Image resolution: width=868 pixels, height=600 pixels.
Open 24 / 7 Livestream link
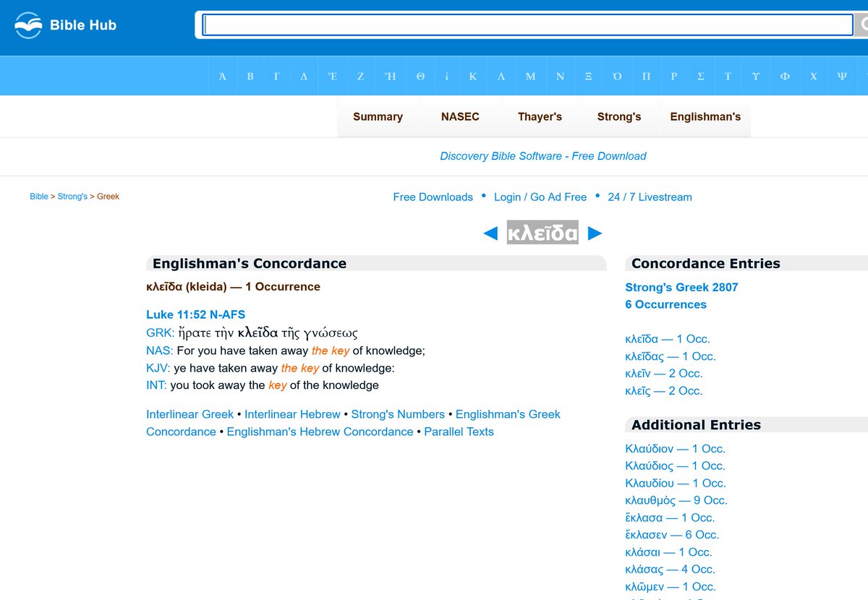(x=650, y=197)
